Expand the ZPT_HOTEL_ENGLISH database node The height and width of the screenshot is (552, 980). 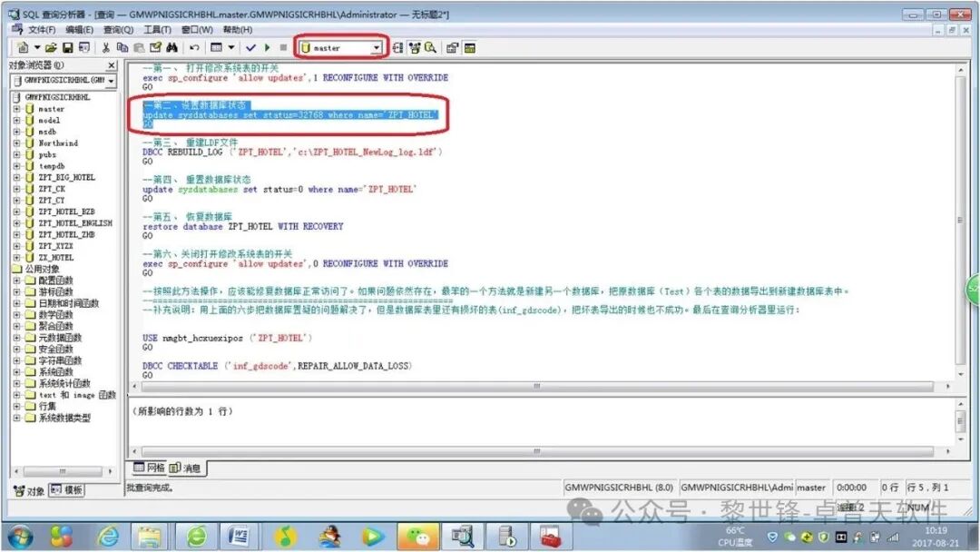[17, 223]
